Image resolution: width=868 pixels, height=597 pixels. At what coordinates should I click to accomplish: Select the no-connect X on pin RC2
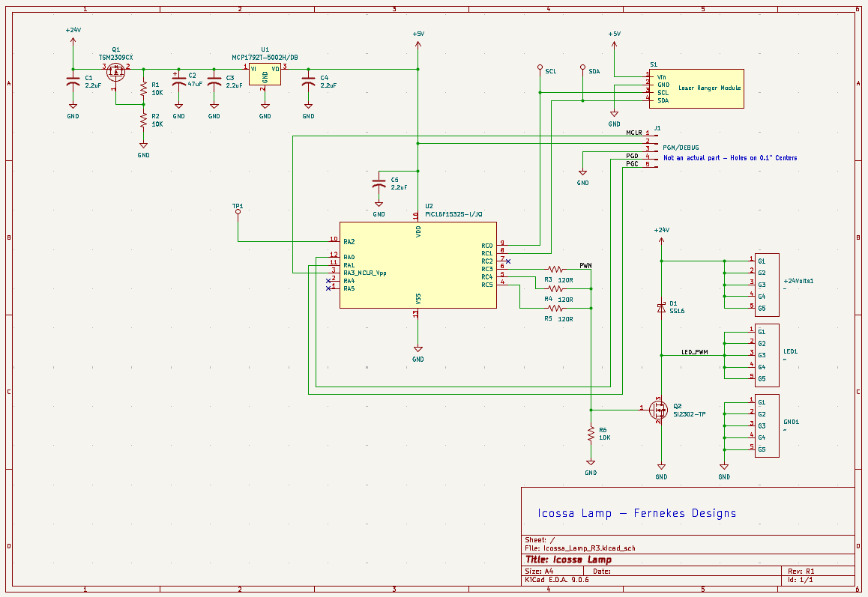click(x=508, y=261)
